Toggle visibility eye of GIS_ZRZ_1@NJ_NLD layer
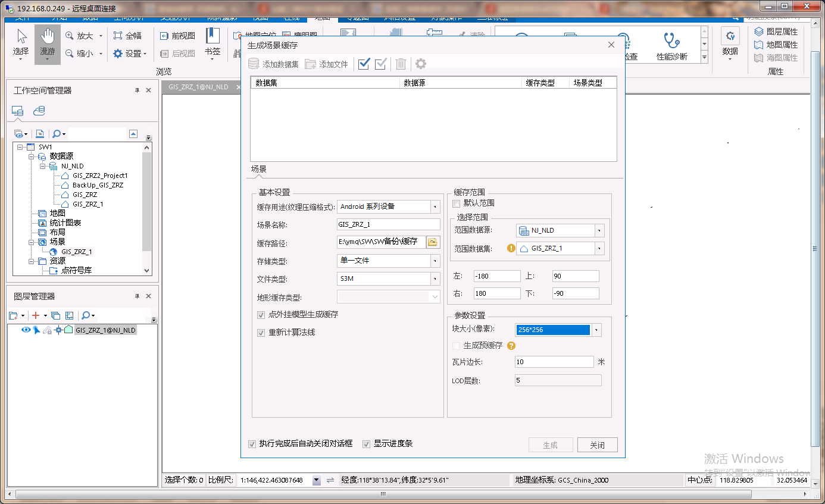Image resolution: width=825 pixels, height=504 pixels. pyautogui.click(x=26, y=330)
